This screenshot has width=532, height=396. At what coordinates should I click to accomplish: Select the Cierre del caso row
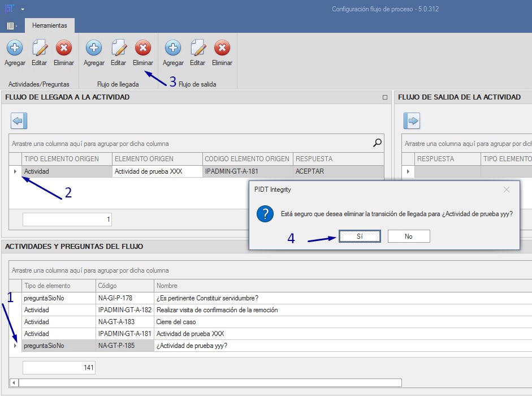[x=176, y=322]
